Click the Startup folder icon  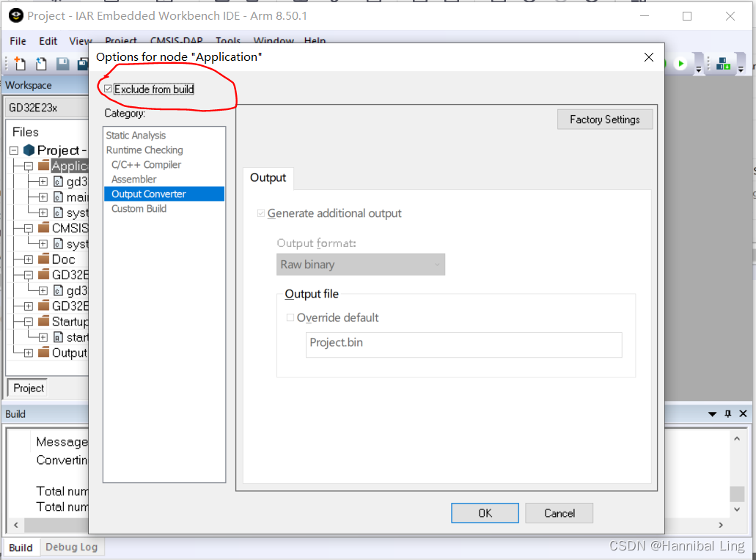[x=44, y=321]
